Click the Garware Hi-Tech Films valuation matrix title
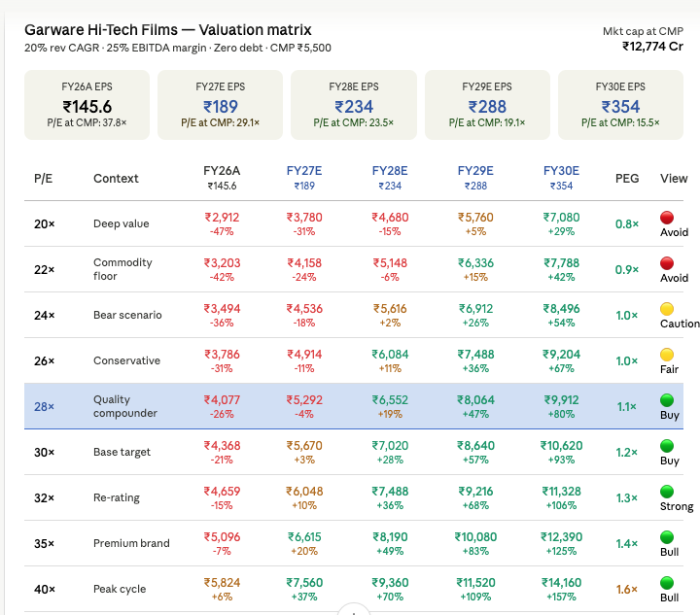 [168, 30]
